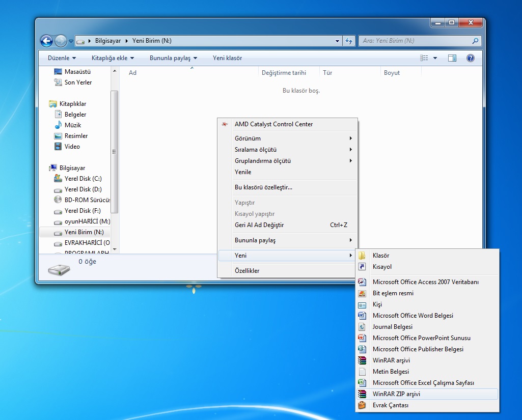Open the view options dropdown arrow
Image resolution: width=522 pixels, height=420 pixels.
[x=435, y=58]
